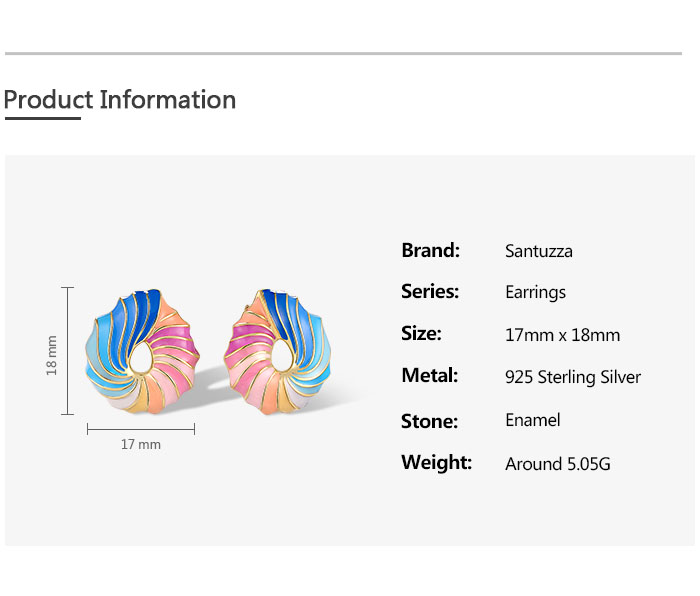Click the dark underline beneath Product Information
Image resolution: width=700 pixels, height=596 pixels.
[42, 118]
